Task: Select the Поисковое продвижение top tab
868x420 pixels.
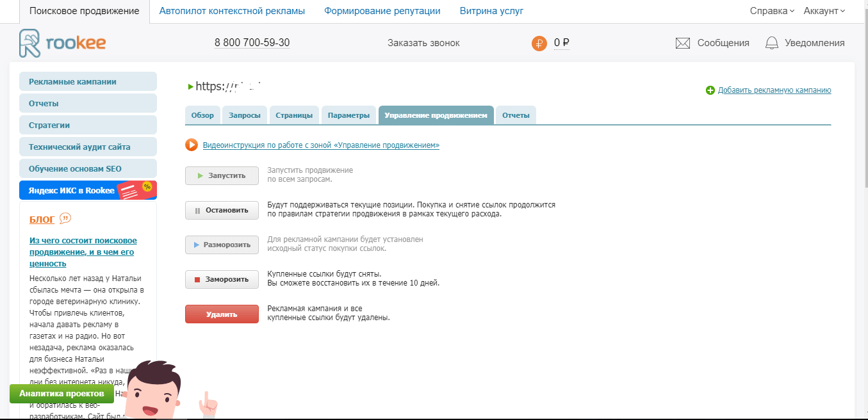Action: coord(85,11)
